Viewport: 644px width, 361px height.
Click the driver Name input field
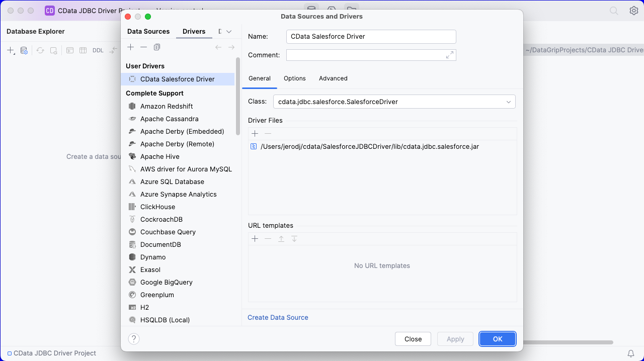click(371, 37)
